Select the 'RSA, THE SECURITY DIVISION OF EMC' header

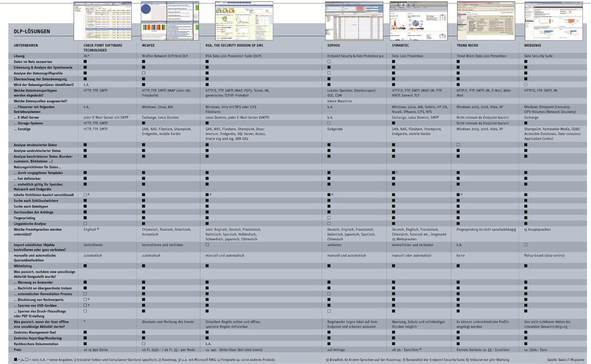click(235, 45)
